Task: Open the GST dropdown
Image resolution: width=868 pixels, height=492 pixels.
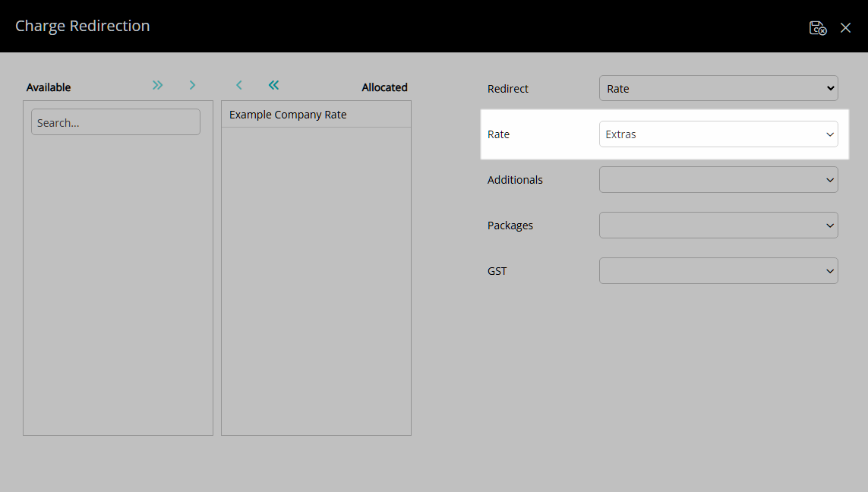Action: (718, 270)
